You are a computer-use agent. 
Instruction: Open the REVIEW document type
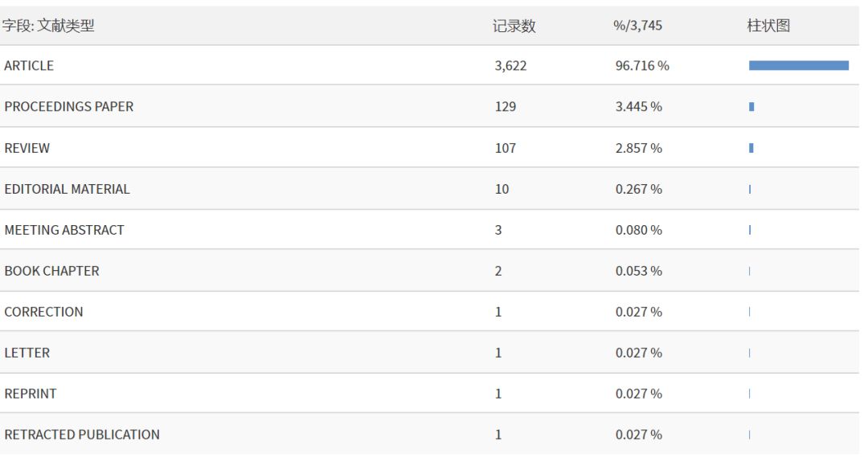(x=27, y=149)
